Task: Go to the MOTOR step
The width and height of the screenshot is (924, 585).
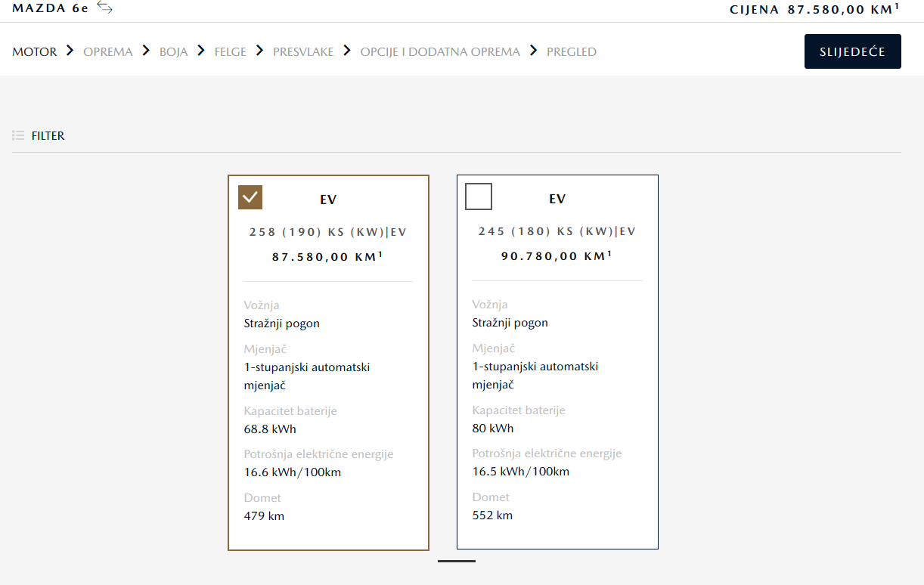Action: 35,52
